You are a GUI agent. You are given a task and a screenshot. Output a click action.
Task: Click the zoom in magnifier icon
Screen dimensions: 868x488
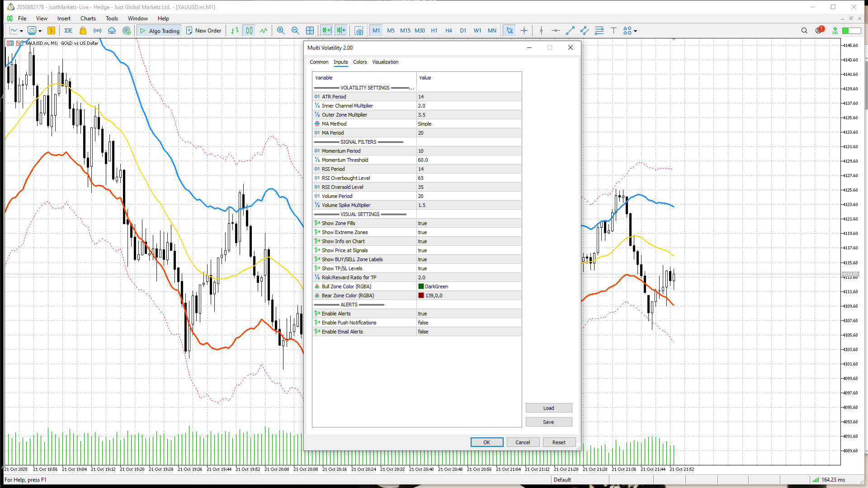pyautogui.click(x=281, y=31)
